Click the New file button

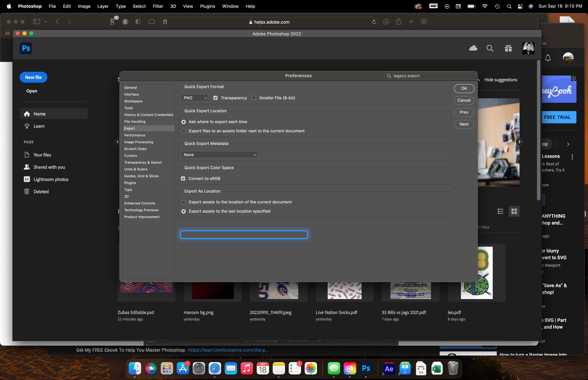coord(33,77)
